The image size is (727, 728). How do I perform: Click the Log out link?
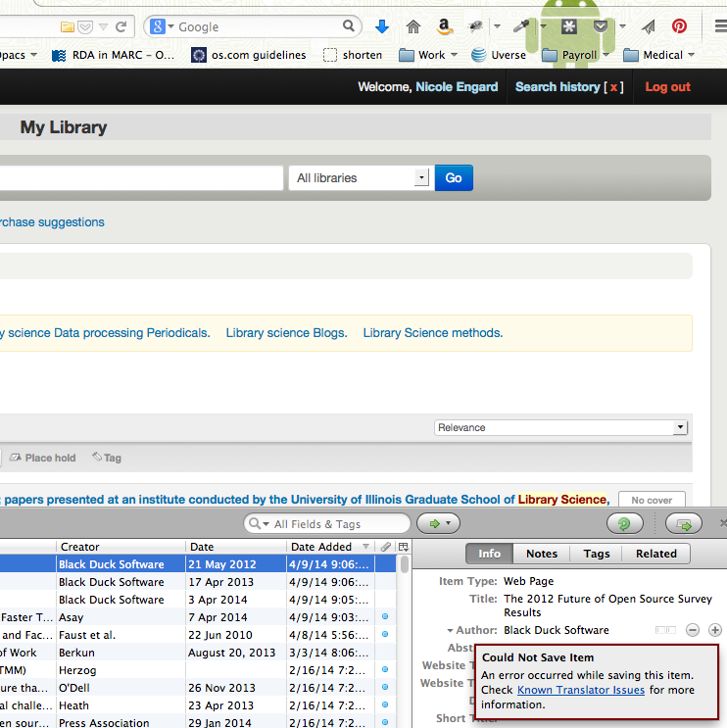[x=667, y=87]
